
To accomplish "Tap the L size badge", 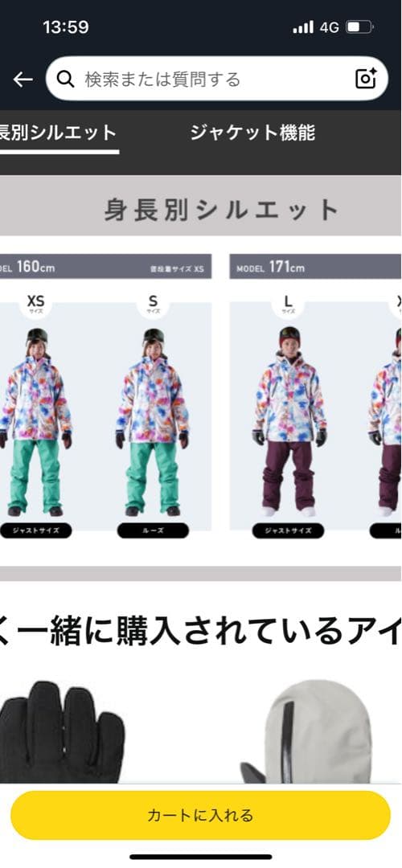I will pyautogui.click(x=288, y=304).
